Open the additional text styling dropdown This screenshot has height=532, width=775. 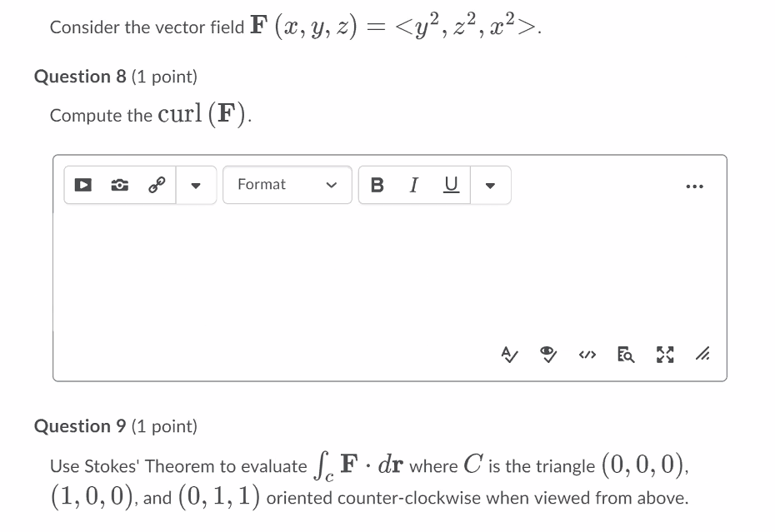(490, 185)
